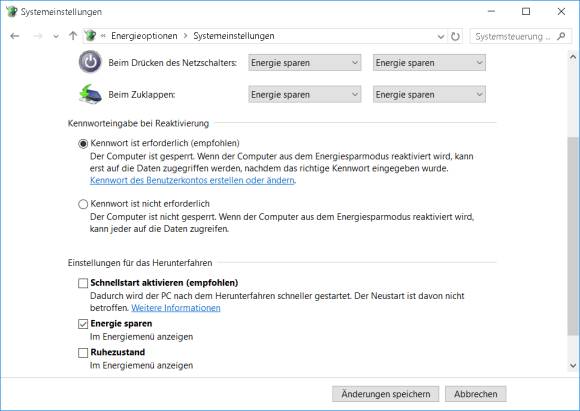Viewport: 580px width, 411px height.
Task: Enable Schnellstart aktivieren checkbox
Action: (83, 283)
